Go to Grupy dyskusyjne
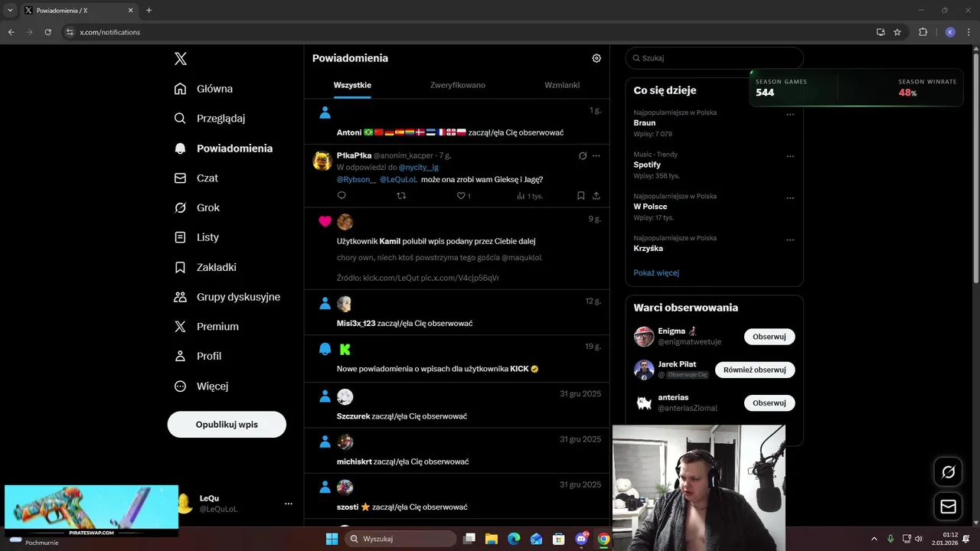Viewport: 980px width, 551px height. click(227, 297)
